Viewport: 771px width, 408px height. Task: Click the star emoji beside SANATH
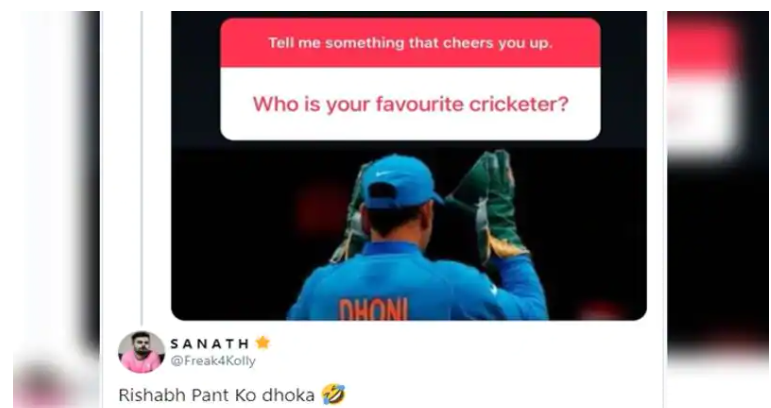pos(263,343)
